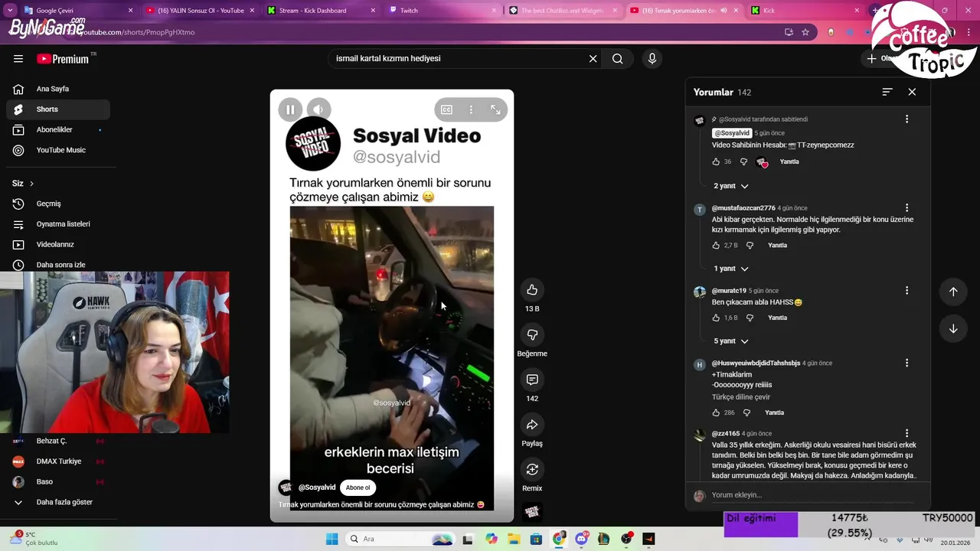Share the Short via Paylaş
Screen dimensions: 980x551
coord(532,425)
